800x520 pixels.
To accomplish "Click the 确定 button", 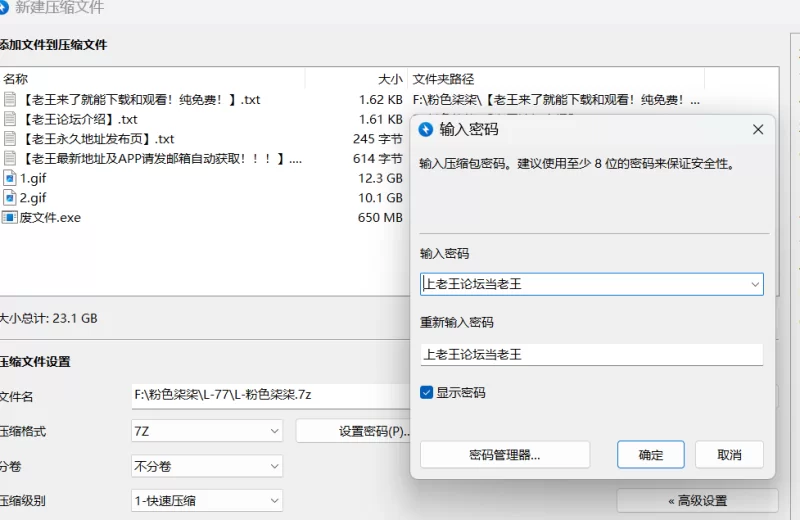I will (x=651, y=455).
